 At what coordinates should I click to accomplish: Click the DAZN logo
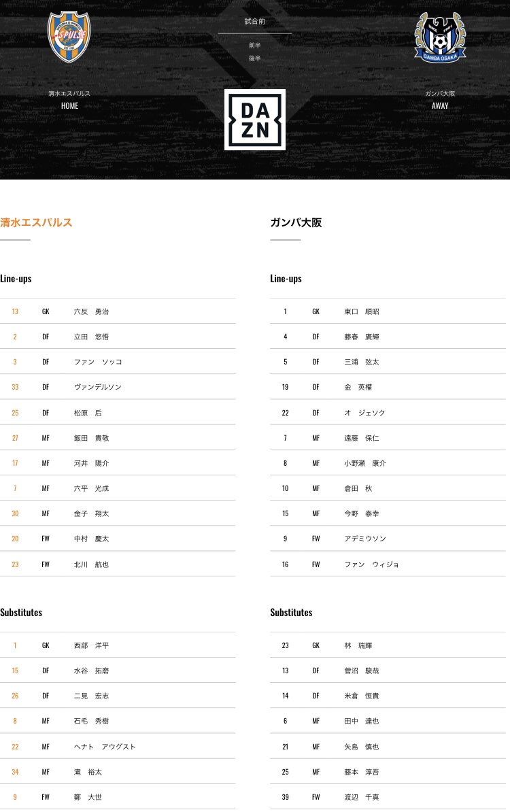[x=255, y=120]
